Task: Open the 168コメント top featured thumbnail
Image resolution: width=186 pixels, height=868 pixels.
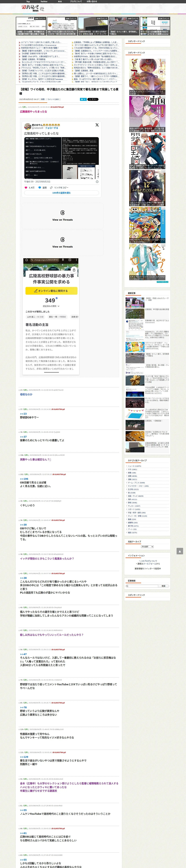Action: (x=124, y=26)
